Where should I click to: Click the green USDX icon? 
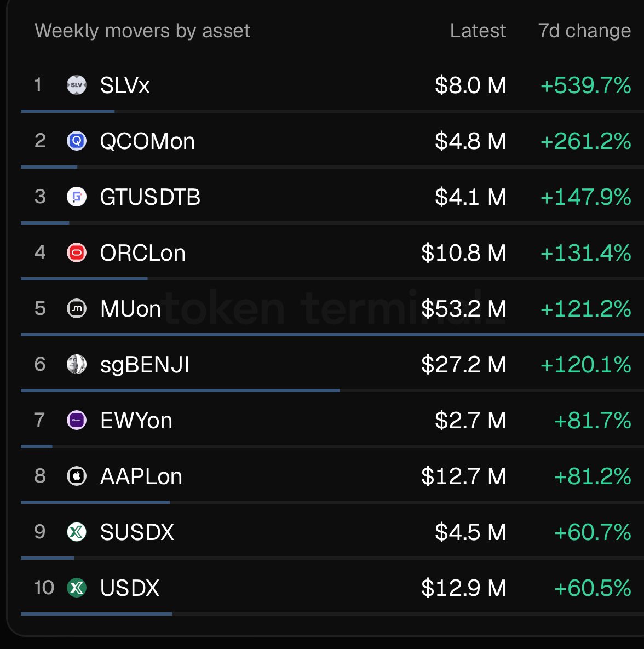[77, 588]
